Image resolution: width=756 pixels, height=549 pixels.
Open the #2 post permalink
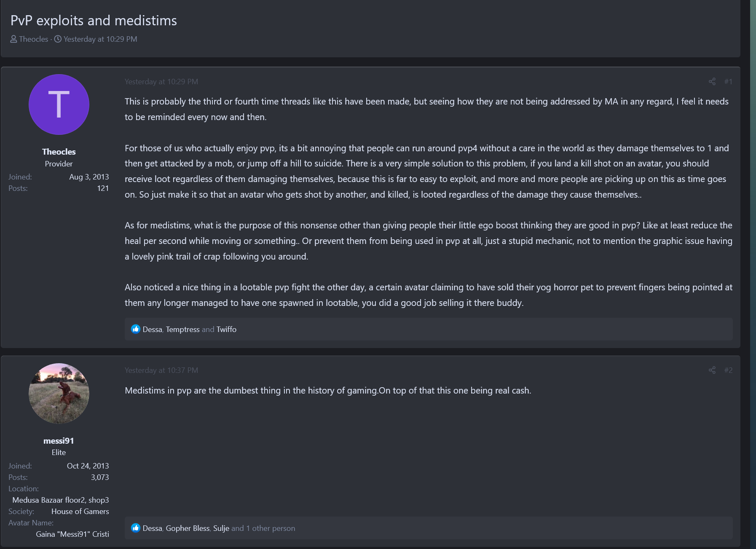click(x=728, y=370)
